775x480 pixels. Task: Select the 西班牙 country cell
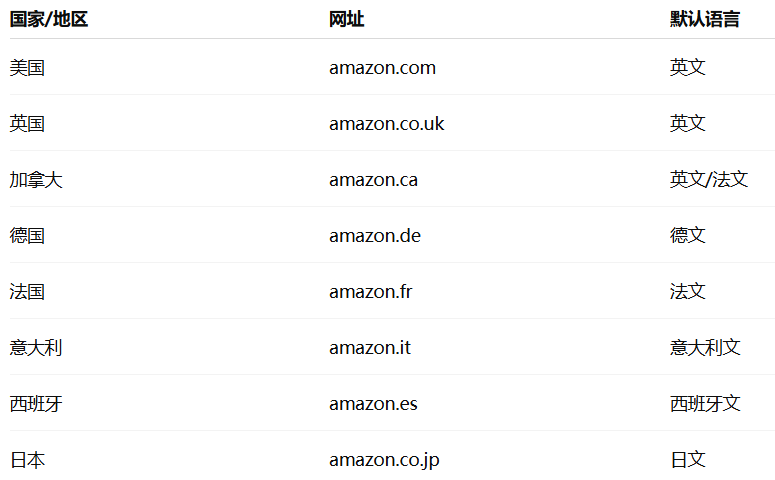(36, 404)
